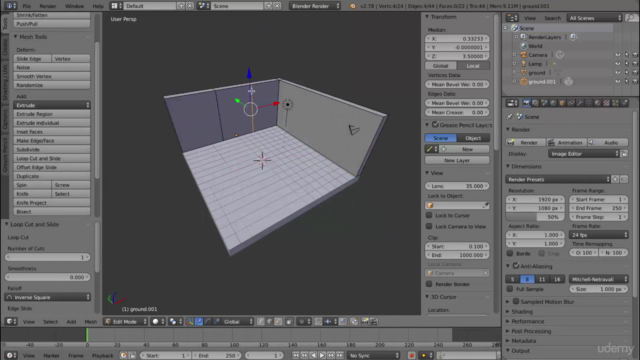This screenshot has height=360, width=640.
Task: Adjust the Number of Cuts field
Action: point(48,257)
